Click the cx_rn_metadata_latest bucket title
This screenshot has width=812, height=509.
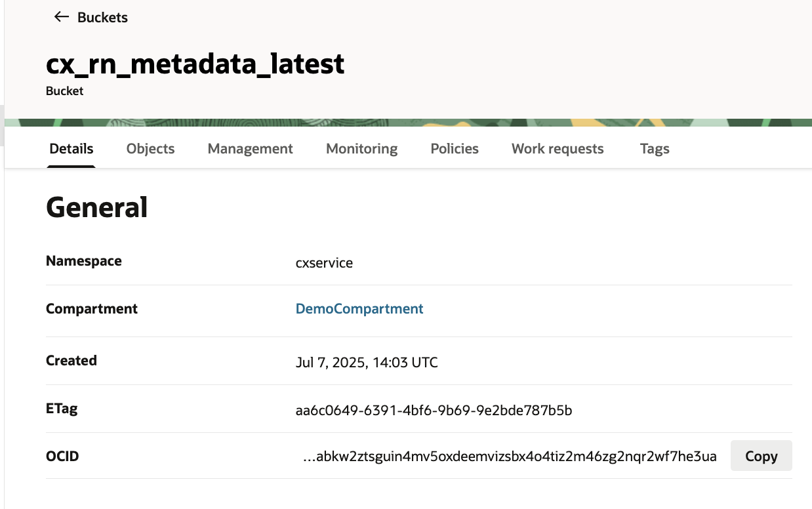click(195, 64)
